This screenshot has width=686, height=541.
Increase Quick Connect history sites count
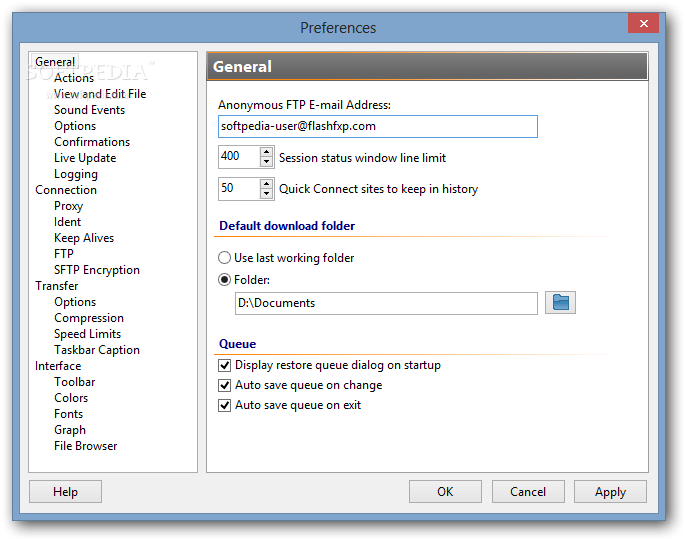(x=266, y=184)
